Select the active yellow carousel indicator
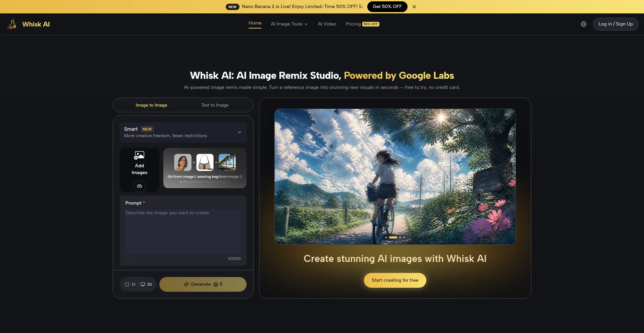644x333 pixels. (x=393, y=237)
